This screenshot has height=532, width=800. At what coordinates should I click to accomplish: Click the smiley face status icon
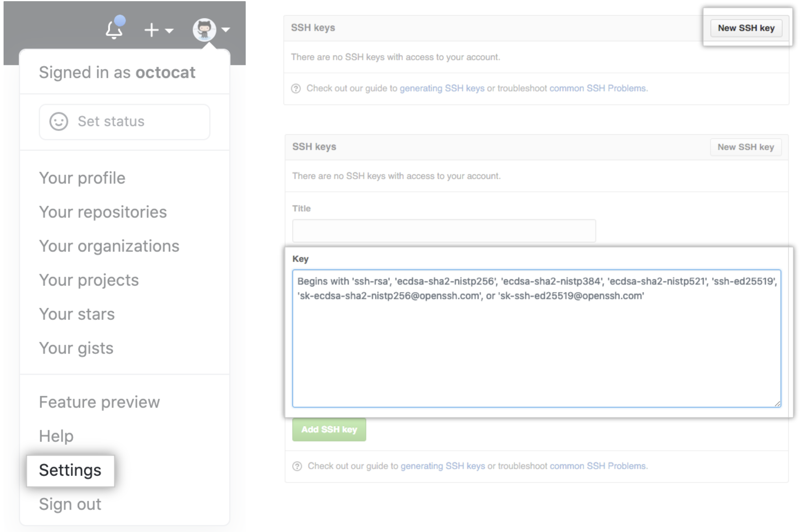(59, 122)
